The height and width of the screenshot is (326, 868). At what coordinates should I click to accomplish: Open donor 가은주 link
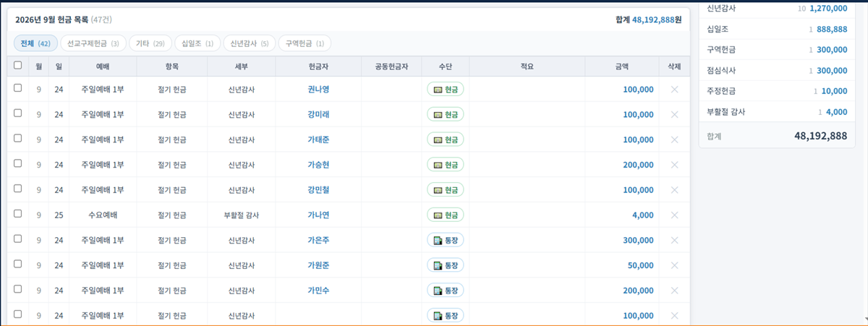(x=318, y=240)
